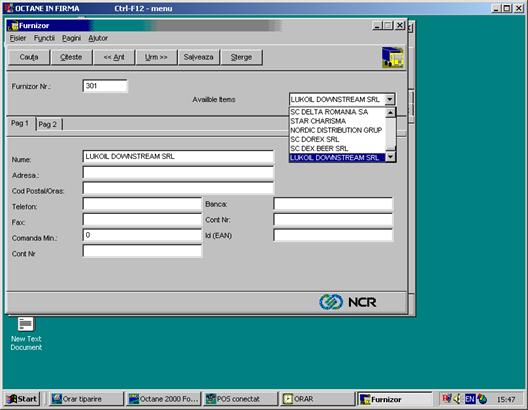Click the clock showing 15:47
This screenshot has width=528, height=410.
click(x=506, y=400)
